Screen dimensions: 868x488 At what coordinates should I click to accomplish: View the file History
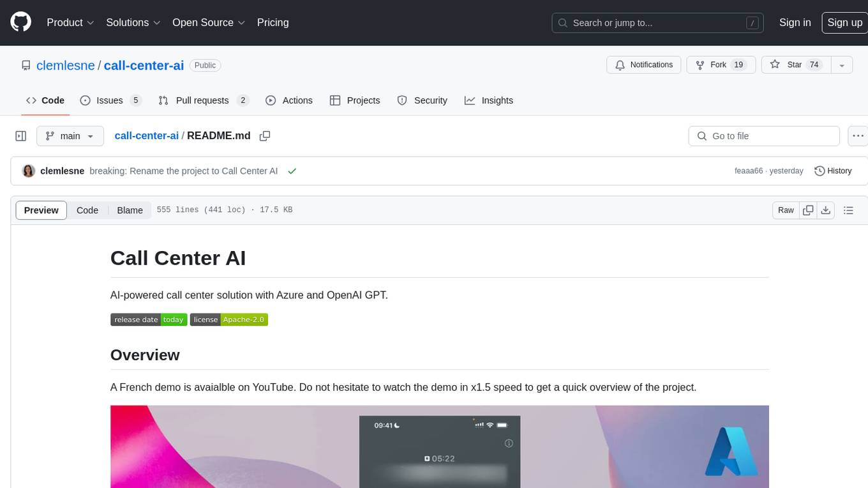click(x=834, y=171)
